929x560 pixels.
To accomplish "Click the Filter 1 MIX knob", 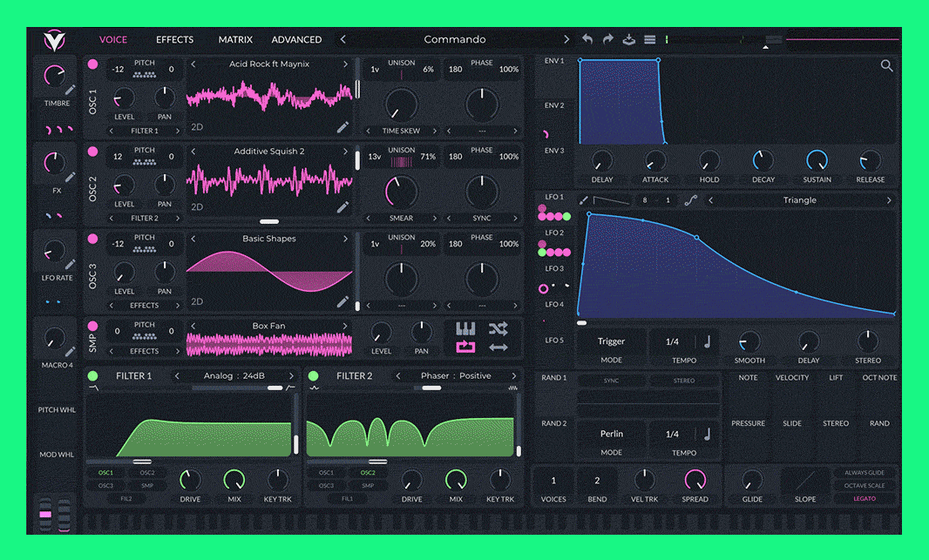I will (234, 480).
